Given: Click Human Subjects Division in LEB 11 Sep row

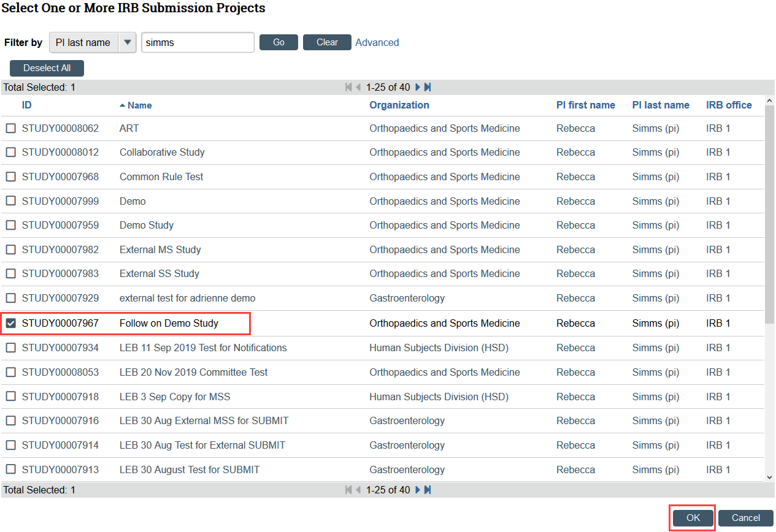Looking at the screenshot, I should pos(439,348).
